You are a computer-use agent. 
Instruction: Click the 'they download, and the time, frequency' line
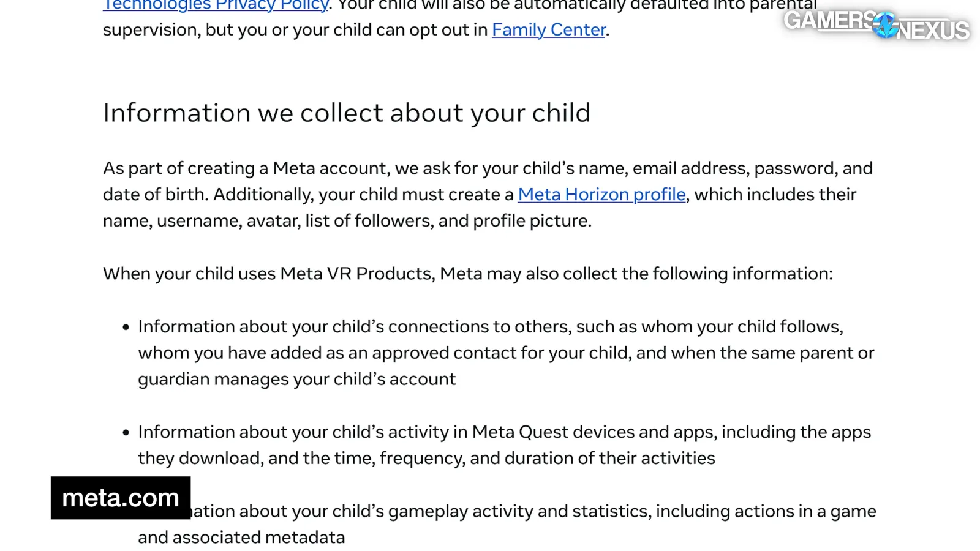(x=426, y=458)
